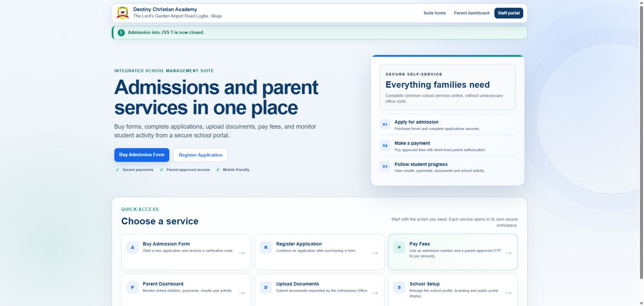Viewport: 644px width, 306px height.
Task: Click the 'Apply for admission' list item
Action: click(448, 125)
